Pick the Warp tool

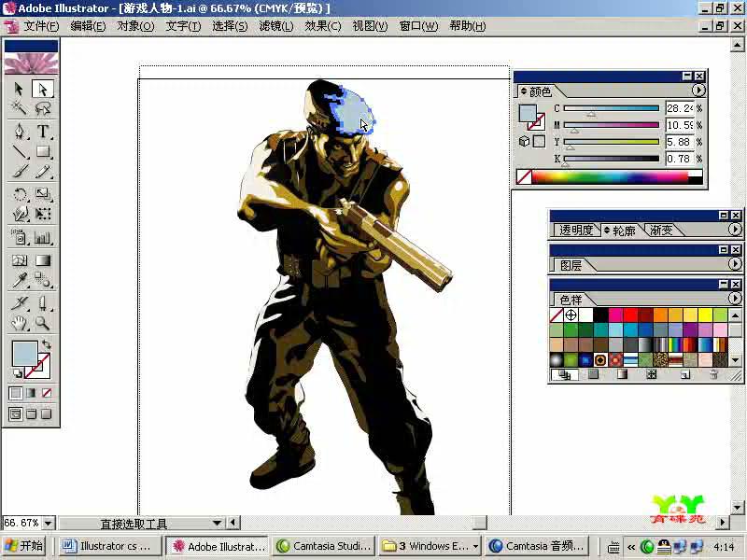click(19, 214)
